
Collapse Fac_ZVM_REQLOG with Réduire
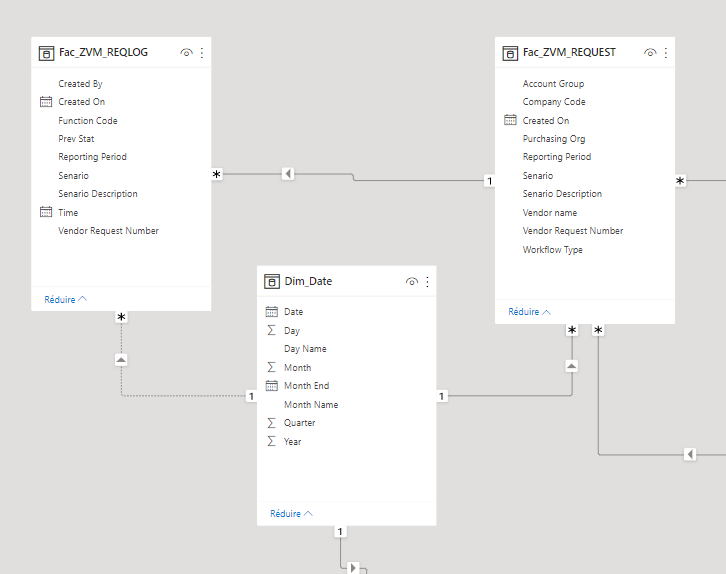click(x=65, y=299)
